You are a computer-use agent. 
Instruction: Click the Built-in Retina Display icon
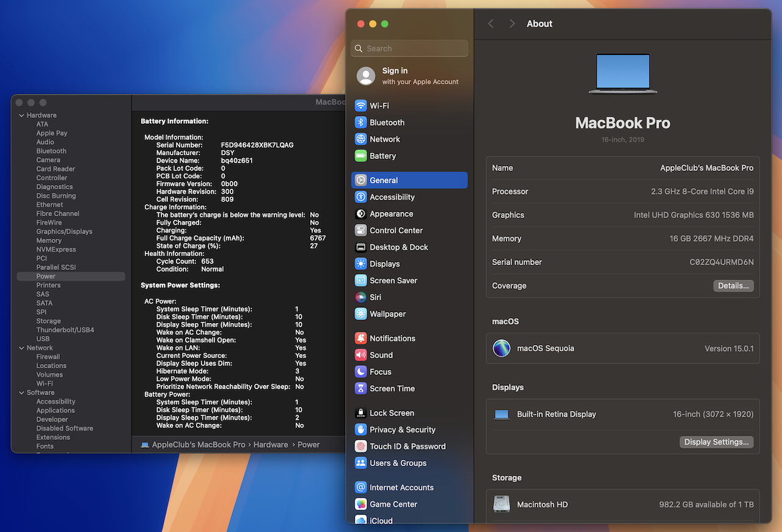coord(502,414)
